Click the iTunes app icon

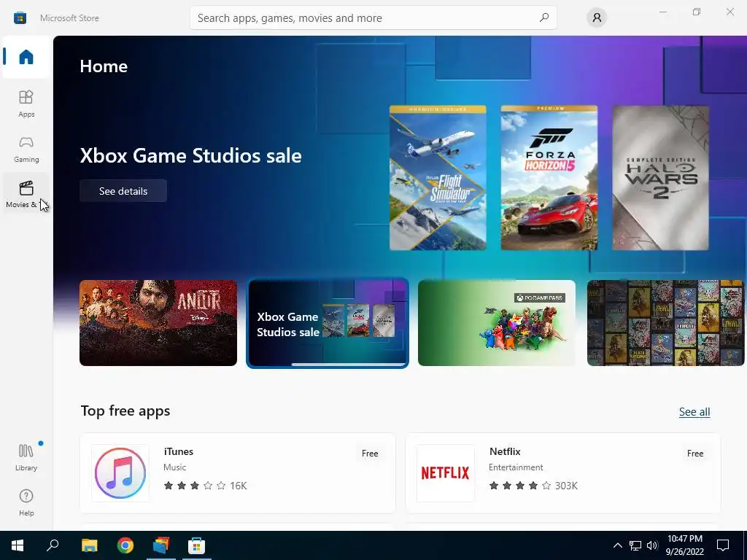(120, 472)
